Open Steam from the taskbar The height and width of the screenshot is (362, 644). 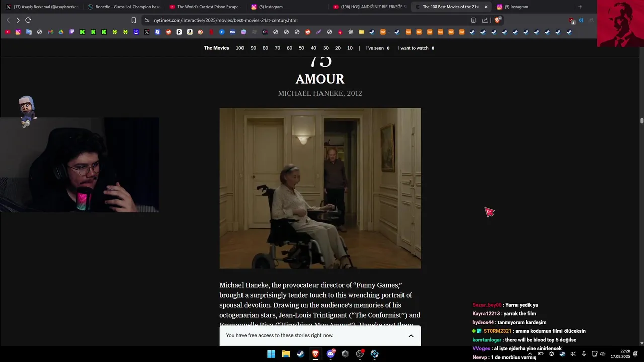point(300,354)
